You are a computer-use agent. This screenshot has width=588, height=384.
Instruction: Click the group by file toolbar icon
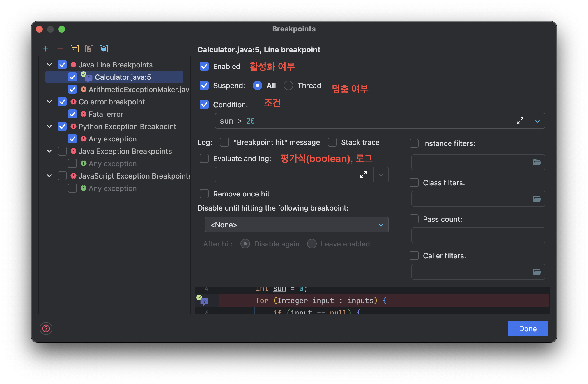[x=89, y=49]
